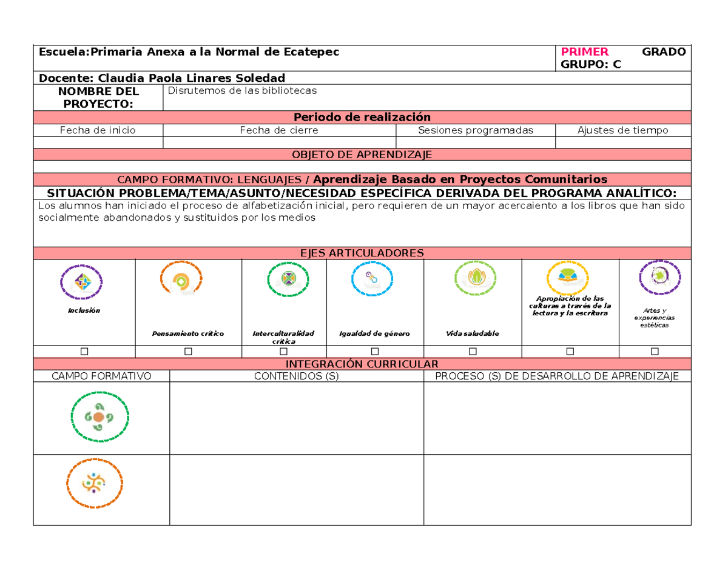This screenshot has height=562, width=728.
Task: Click the paragraph starting 'Los alumnos han iniciado'
Action: coord(362,212)
